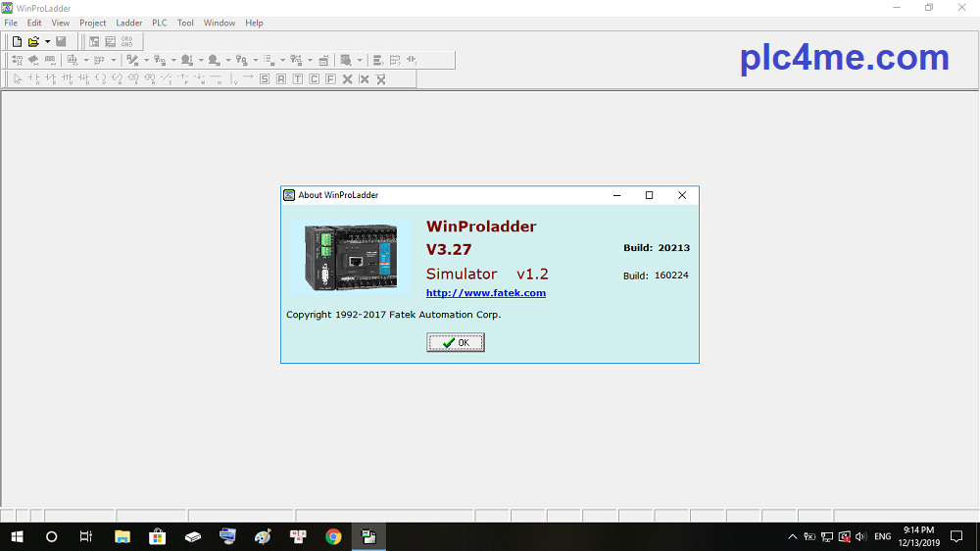
Task: Open the Windows notification center
Action: coord(956,536)
